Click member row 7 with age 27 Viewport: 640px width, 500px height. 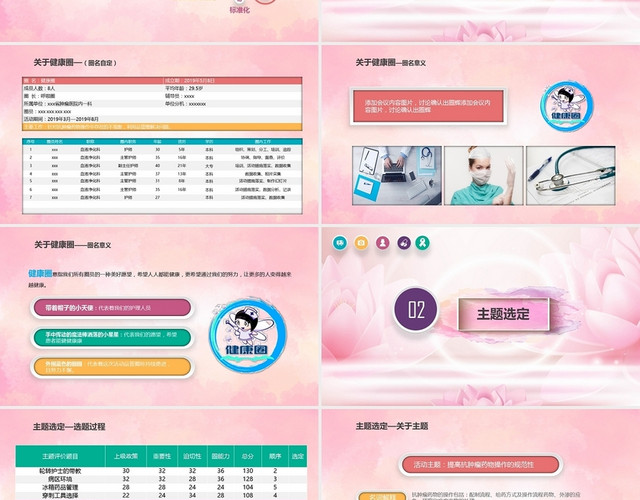tap(162, 197)
